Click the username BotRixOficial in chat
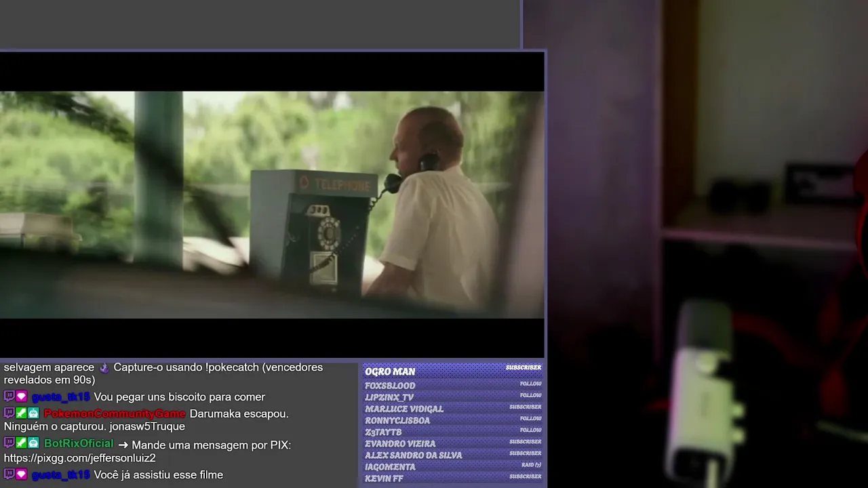The height and width of the screenshot is (488, 868). [79, 444]
